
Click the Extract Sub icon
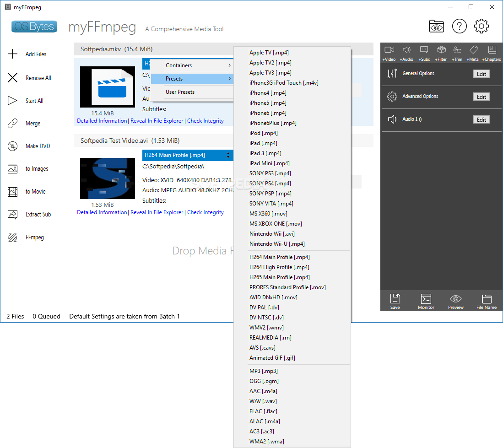pyautogui.click(x=12, y=214)
